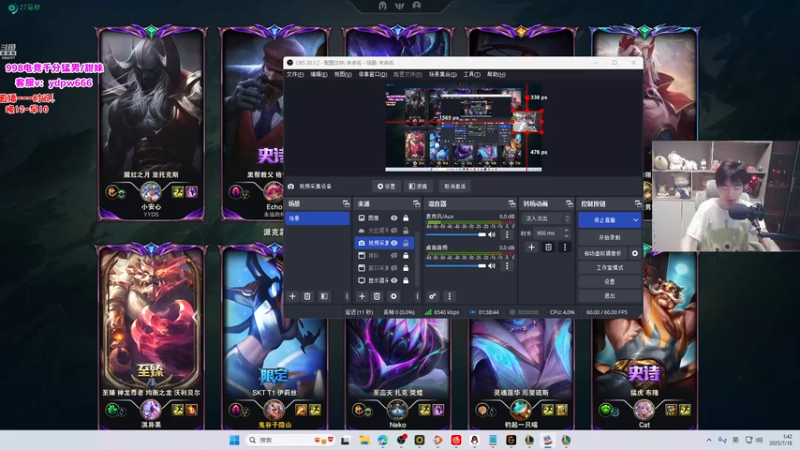Viewport: 800px width, 450px height.
Task: Mute the 麦克风/Aux speaker icon
Action: point(492,235)
